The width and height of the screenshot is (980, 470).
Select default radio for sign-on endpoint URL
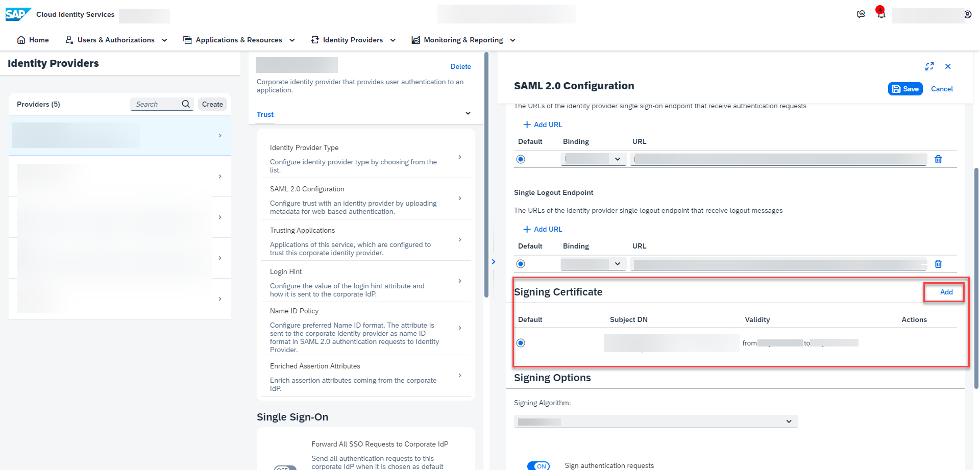pyautogui.click(x=521, y=159)
